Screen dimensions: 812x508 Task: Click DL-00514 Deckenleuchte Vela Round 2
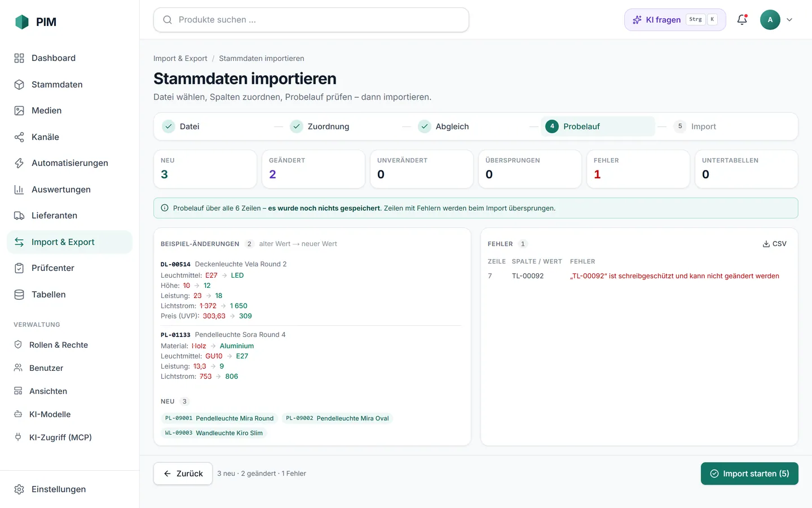click(x=224, y=264)
